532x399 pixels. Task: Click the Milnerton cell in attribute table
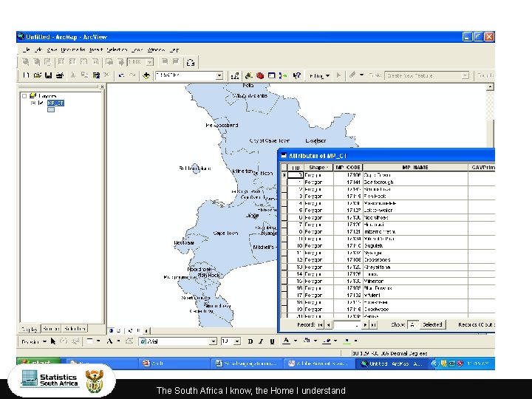point(415,281)
